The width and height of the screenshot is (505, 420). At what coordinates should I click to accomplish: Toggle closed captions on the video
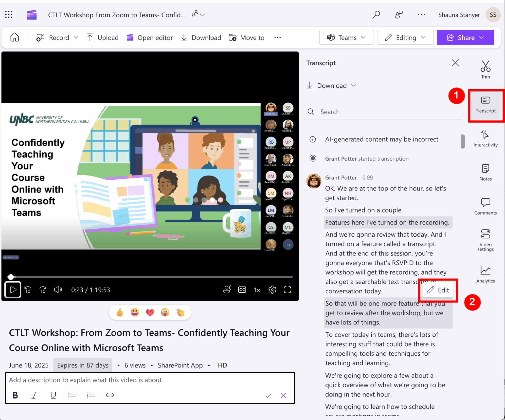click(242, 290)
